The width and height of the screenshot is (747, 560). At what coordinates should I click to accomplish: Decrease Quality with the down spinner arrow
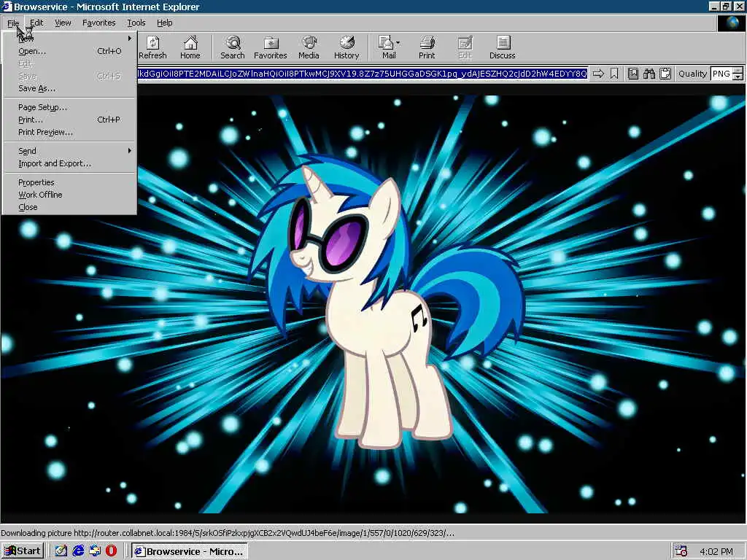tap(738, 77)
